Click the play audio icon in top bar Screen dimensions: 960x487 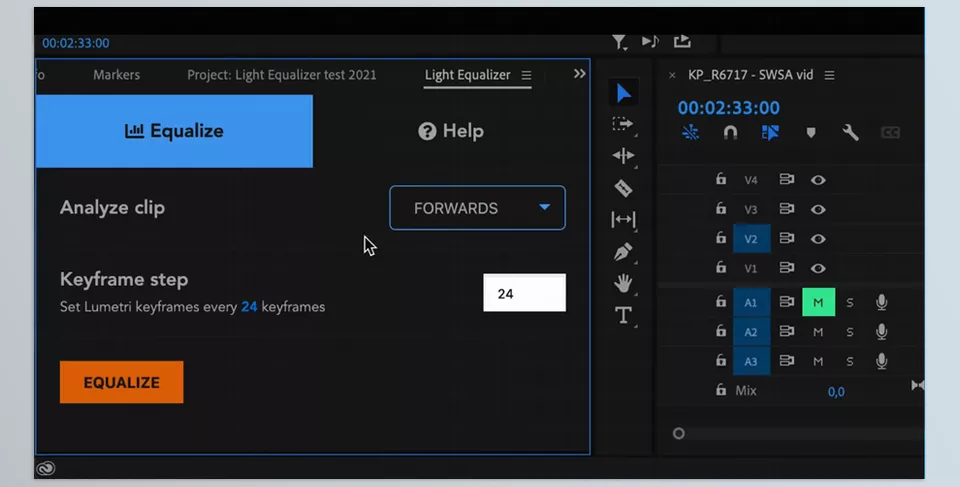(x=650, y=41)
